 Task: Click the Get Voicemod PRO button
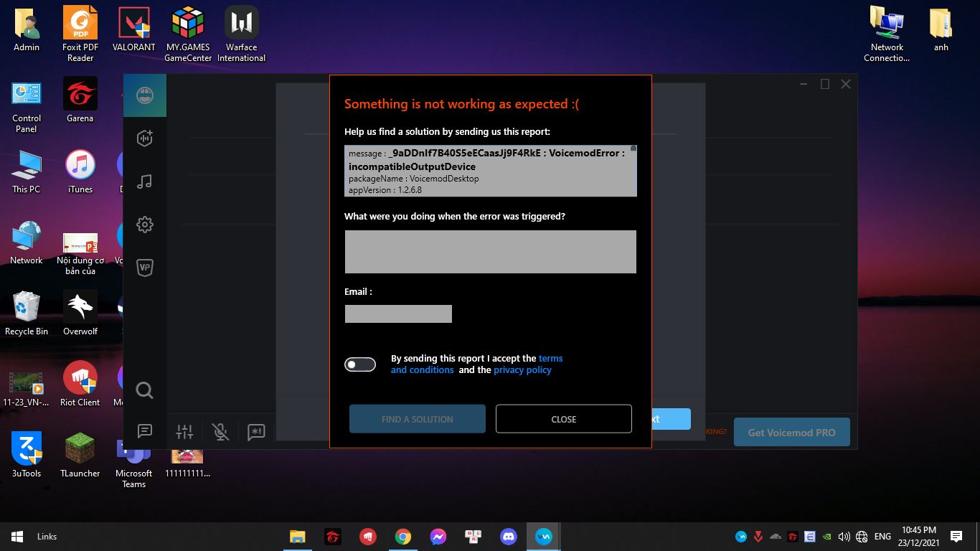[791, 433]
